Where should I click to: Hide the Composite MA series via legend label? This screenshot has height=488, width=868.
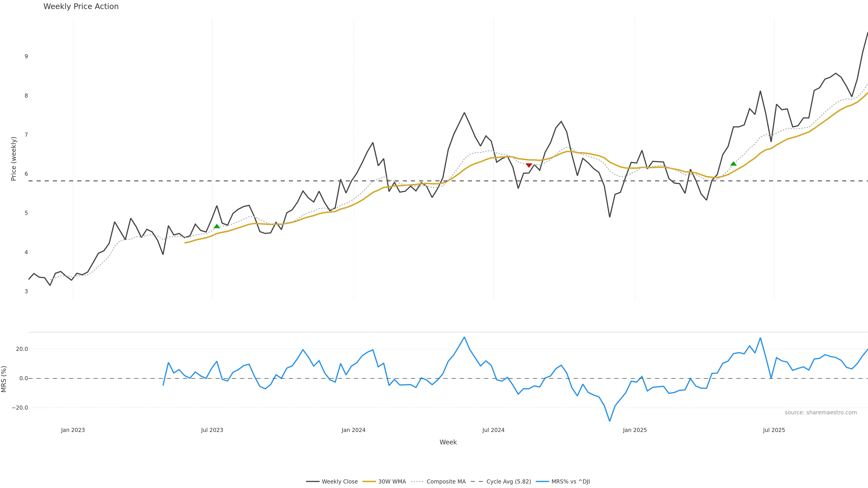coord(446,482)
